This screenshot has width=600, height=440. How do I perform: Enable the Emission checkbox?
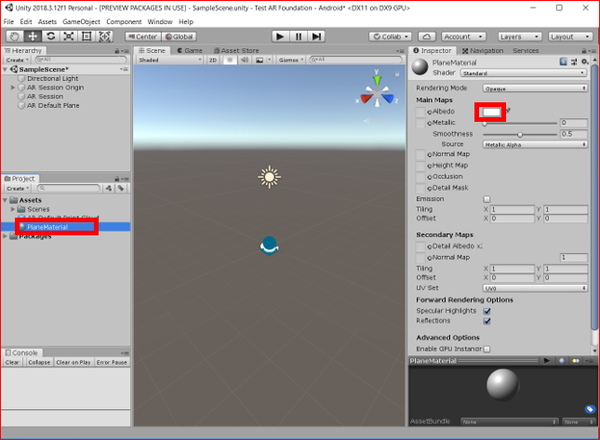(487, 199)
